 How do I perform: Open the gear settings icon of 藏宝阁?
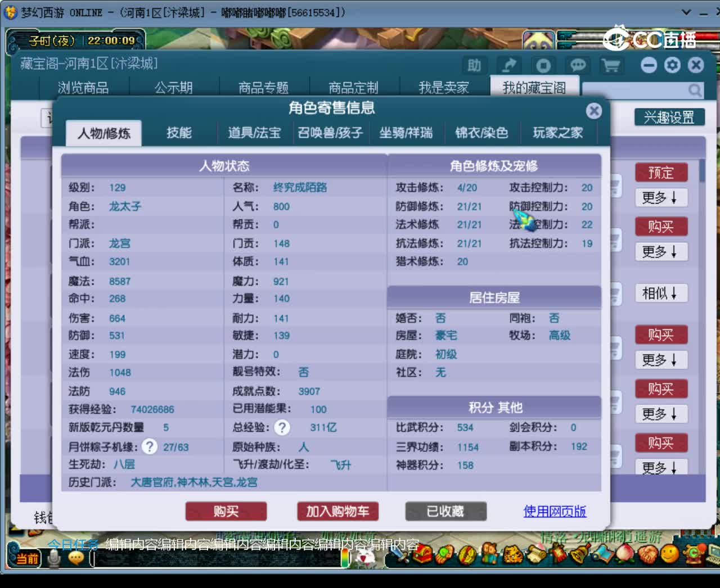point(672,65)
